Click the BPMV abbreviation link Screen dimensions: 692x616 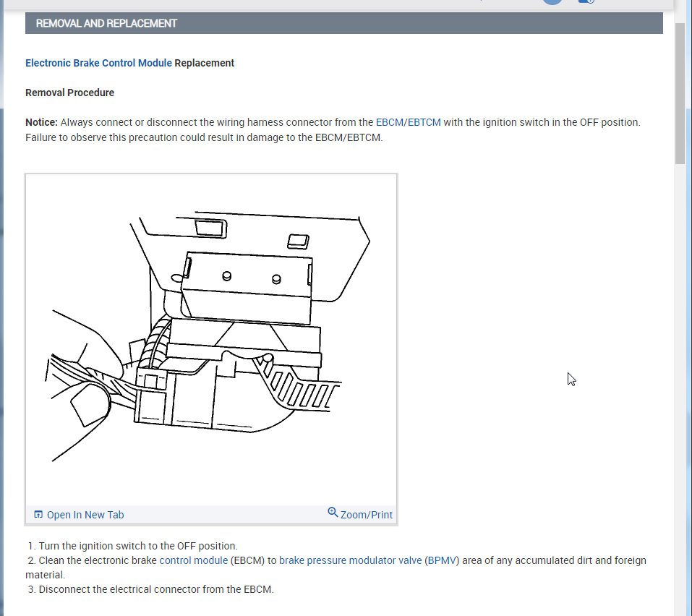[441, 560]
